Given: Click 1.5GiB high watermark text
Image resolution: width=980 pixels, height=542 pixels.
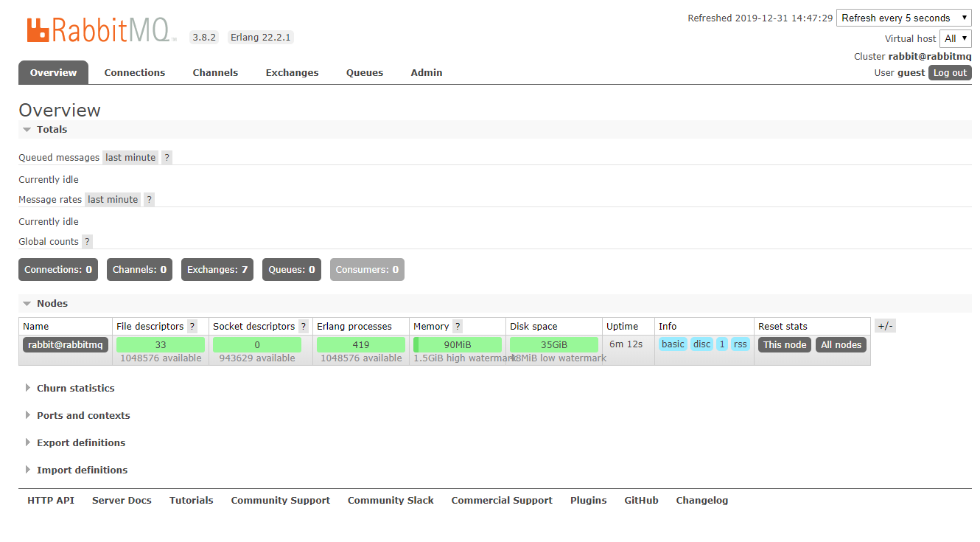Looking at the screenshot, I should [464, 358].
